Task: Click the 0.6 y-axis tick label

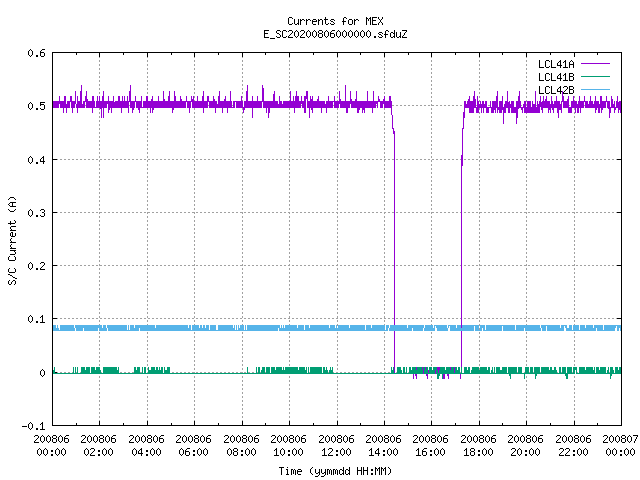Action: pyautogui.click(x=36, y=53)
